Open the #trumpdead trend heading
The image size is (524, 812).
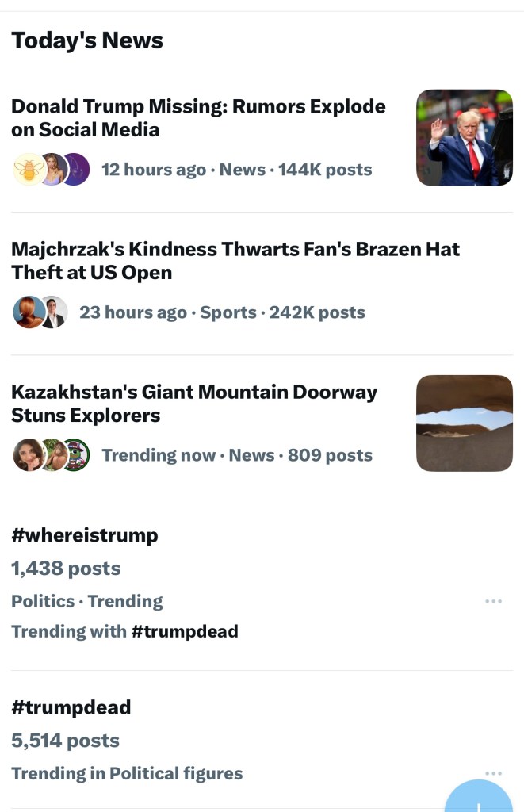point(71,707)
